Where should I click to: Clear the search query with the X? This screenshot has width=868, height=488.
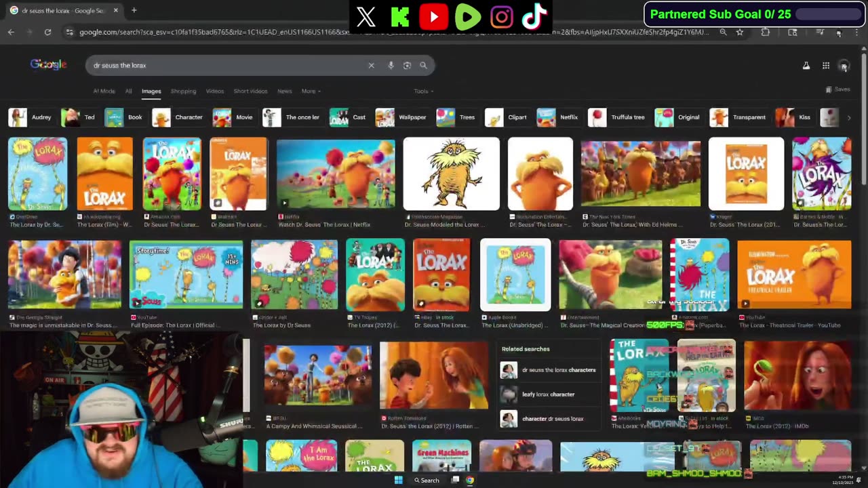tap(371, 65)
